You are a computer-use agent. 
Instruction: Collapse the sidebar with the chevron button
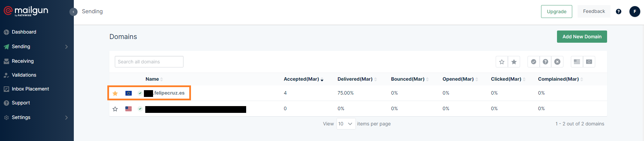click(x=73, y=12)
